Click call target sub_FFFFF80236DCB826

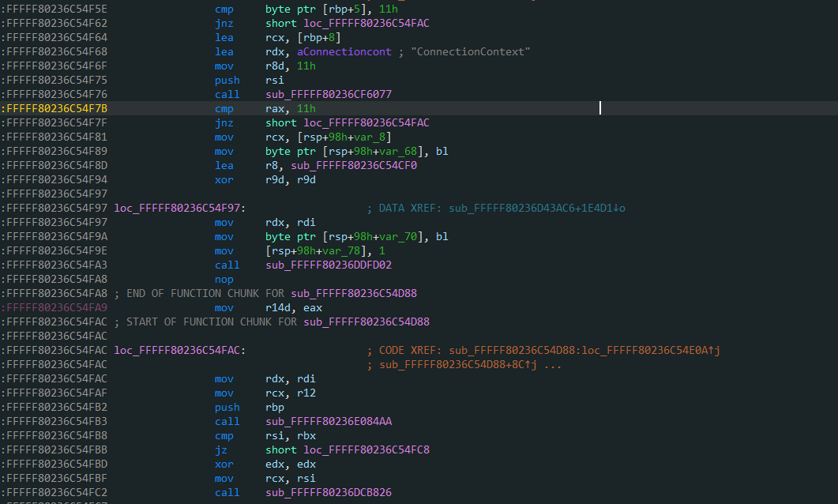coord(329,492)
